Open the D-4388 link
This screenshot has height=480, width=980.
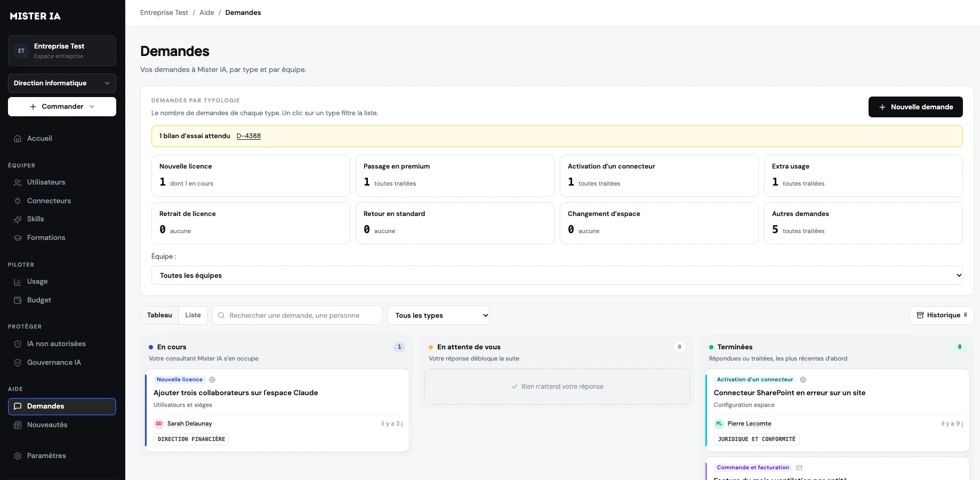[248, 136]
